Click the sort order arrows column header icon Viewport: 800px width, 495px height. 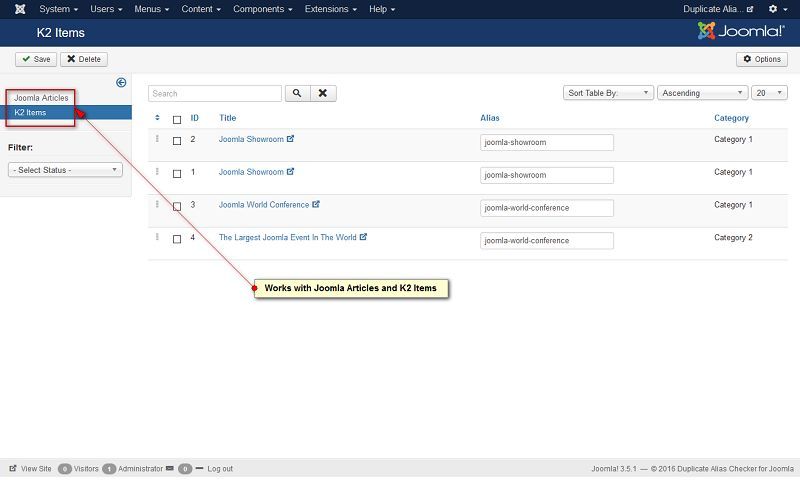click(x=157, y=118)
